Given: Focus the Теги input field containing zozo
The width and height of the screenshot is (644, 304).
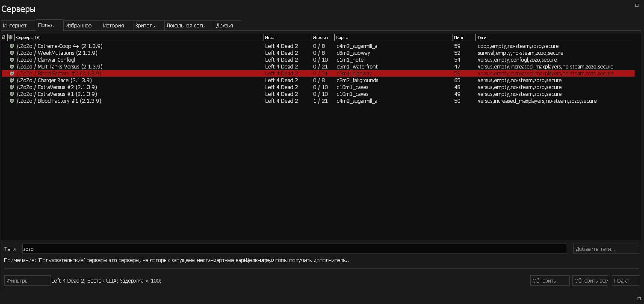Looking at the screenshot, I should click(x=294, y=249).
